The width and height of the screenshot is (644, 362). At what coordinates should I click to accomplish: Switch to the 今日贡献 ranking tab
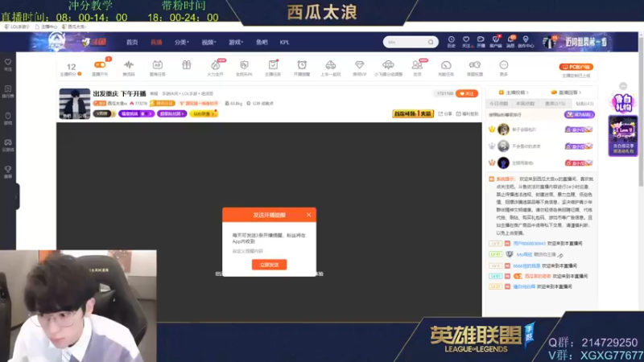coord(498,104)
